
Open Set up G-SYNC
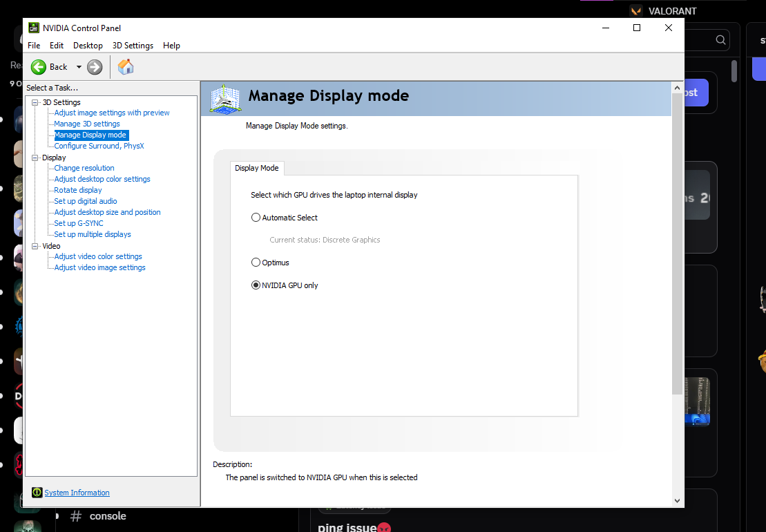coord(79,223)
